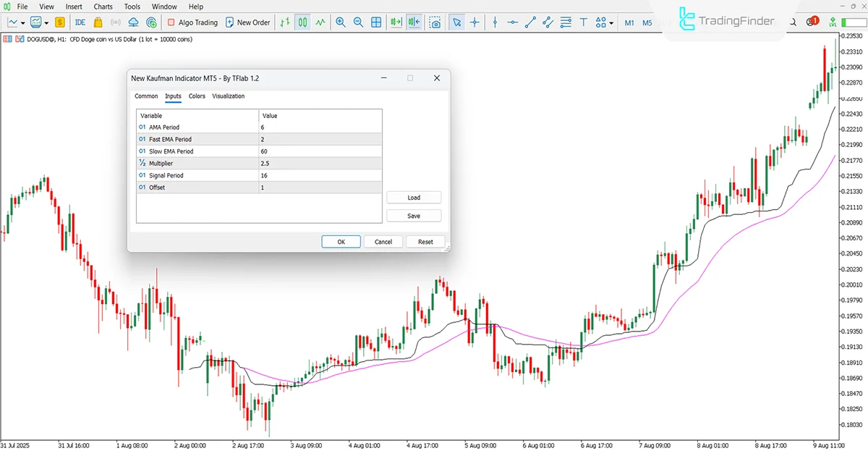Switch the chart to candlestick mode
868x451 pixels.
pos(303,22)
